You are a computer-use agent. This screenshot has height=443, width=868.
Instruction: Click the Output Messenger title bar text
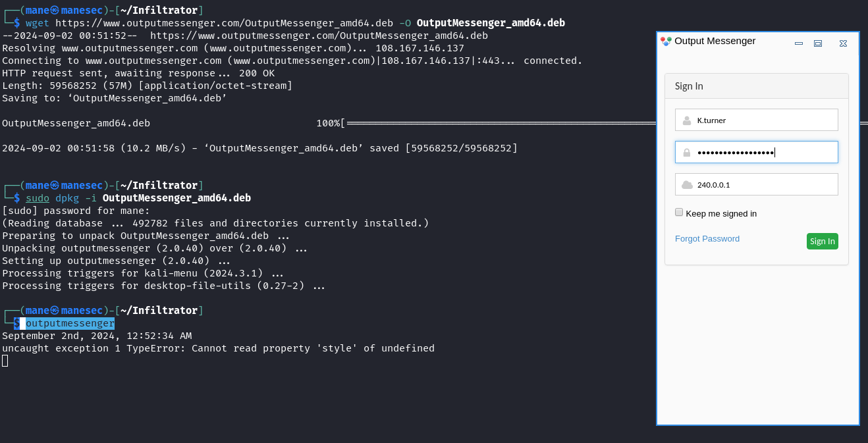click(x=715, y=41)
